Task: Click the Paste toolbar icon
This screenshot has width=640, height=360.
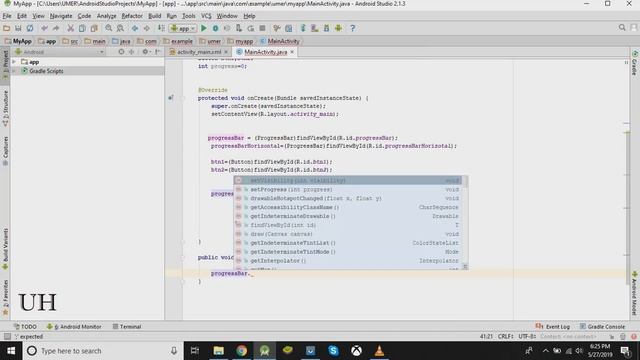Action: pyautogui.click(x=94, y=28)
